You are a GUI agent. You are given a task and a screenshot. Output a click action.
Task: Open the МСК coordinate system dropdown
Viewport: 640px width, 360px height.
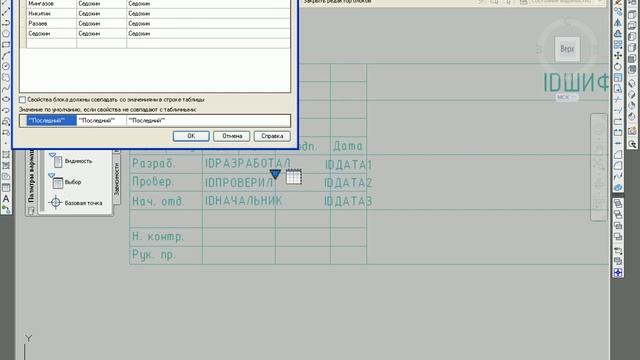point(567,98)
